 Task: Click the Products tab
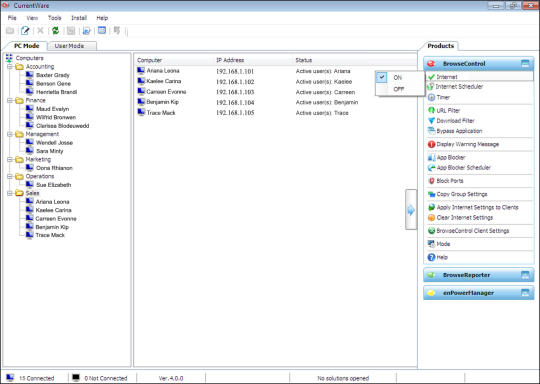coord(440,46)
